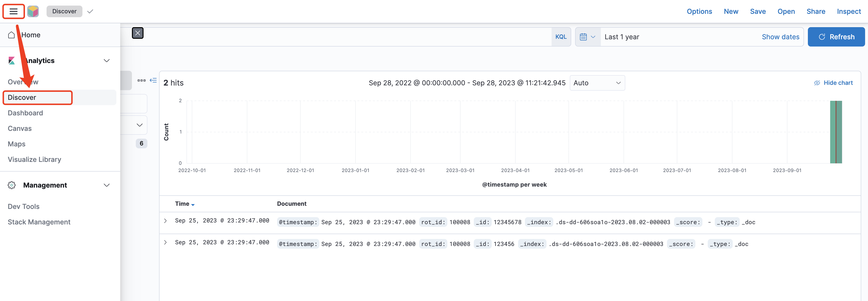Collapse the Analytics section
Screen dimensions: 868x301
(107, 61)
